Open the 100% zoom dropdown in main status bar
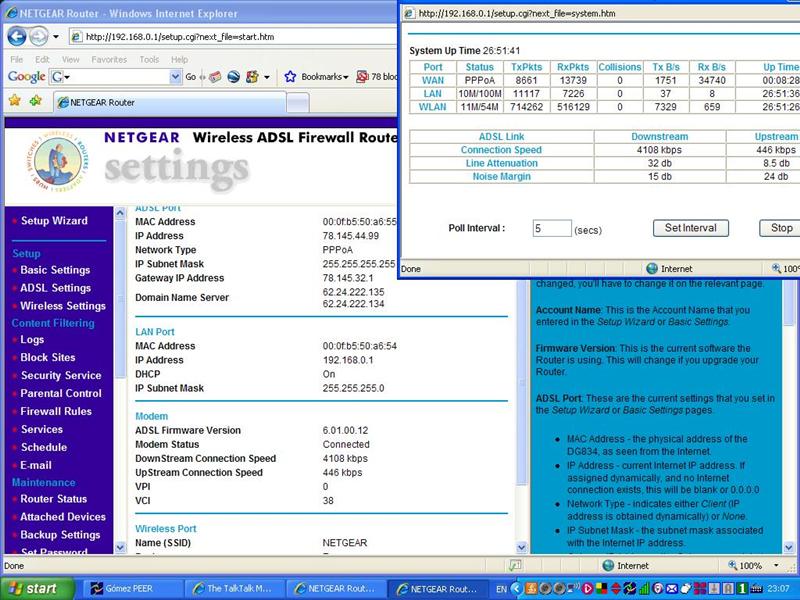The height and width of the screenshot is (600, 800). click(x=777, y=565)
